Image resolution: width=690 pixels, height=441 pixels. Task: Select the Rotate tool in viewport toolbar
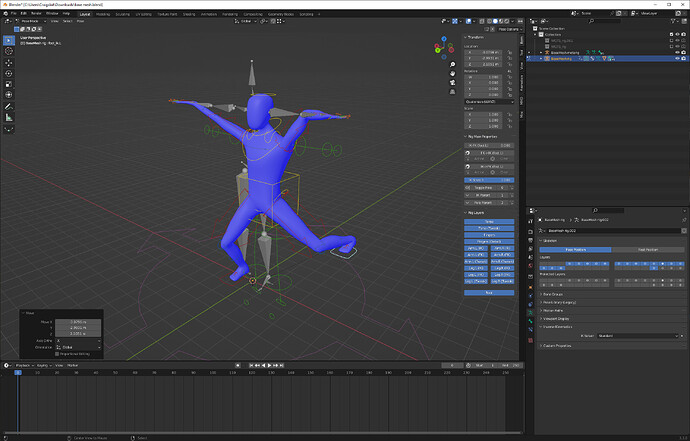click(9, 74)
